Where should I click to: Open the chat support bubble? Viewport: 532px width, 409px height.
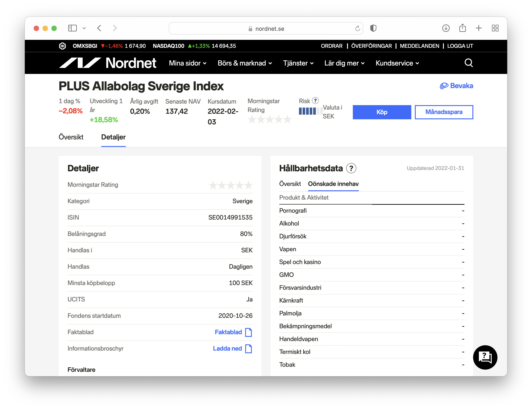(485, 357)
